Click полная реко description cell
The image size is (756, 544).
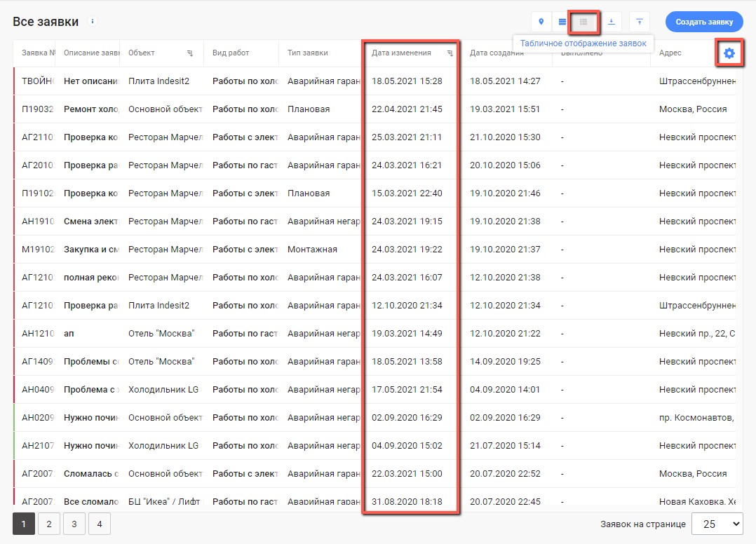click(x=91, y=277)
